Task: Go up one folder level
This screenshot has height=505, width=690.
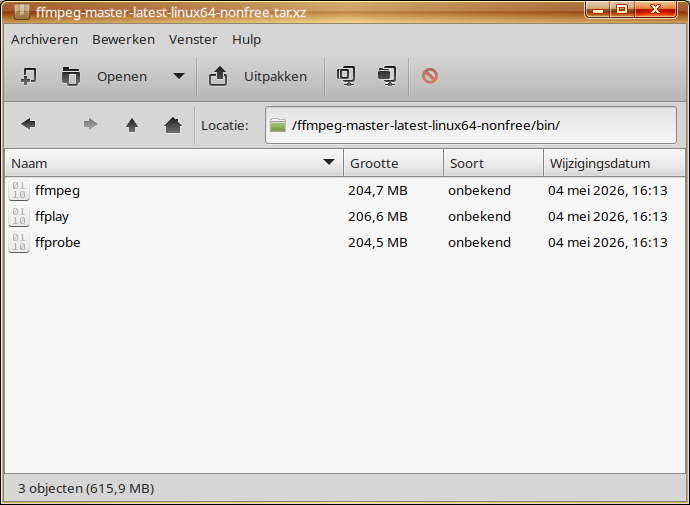Action: (132, 125)
